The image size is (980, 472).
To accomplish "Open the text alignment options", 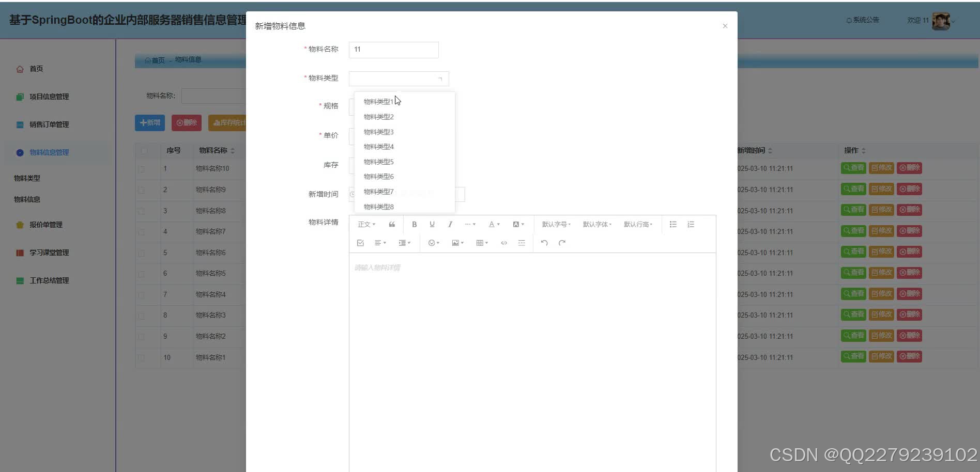I will (x=380, y=243).
